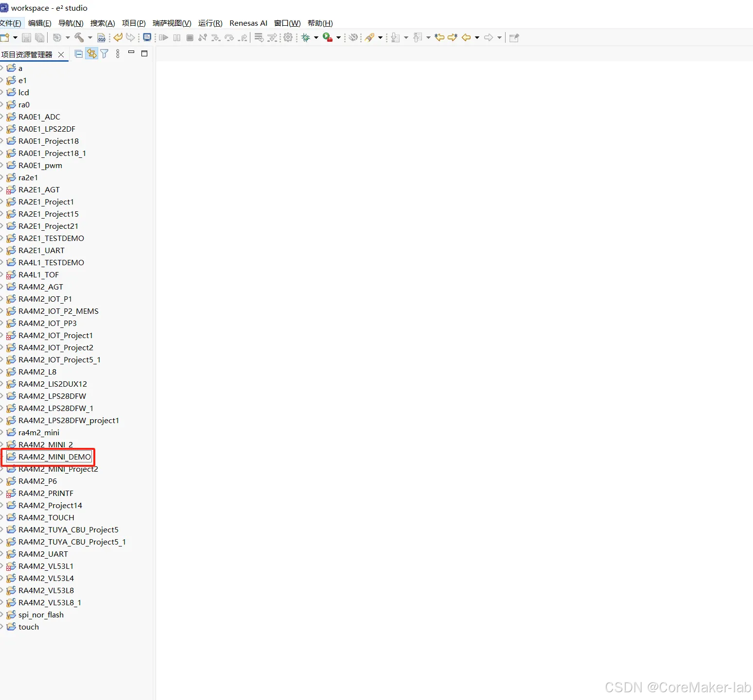Viewport: 753px width, 700px height.
Task: Open the view menu (three dots) button
Action: 118,53
